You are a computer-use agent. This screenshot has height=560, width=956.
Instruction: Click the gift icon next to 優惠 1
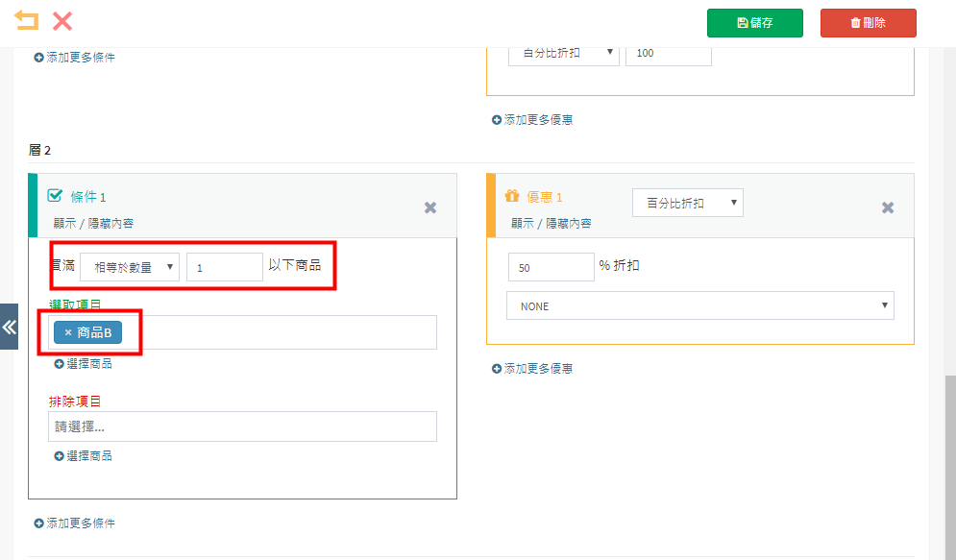tap(512, 196)
